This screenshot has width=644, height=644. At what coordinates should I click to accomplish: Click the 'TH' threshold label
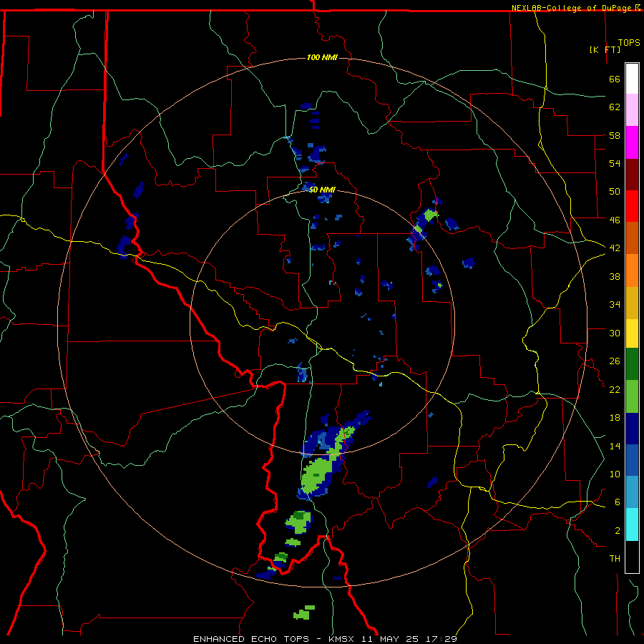click(x=615, y=558)
